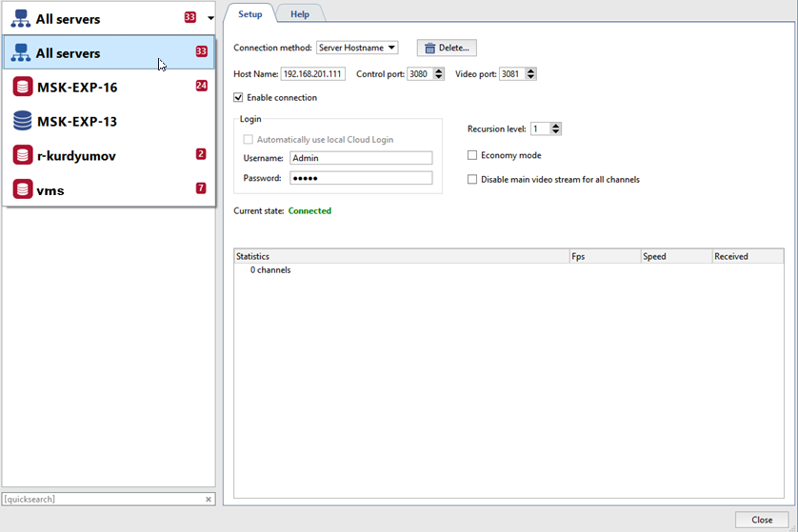Screen dimensions: 798x532
Task: Check Disable main video stream for all channels
Action: click(x=472, y=179)
